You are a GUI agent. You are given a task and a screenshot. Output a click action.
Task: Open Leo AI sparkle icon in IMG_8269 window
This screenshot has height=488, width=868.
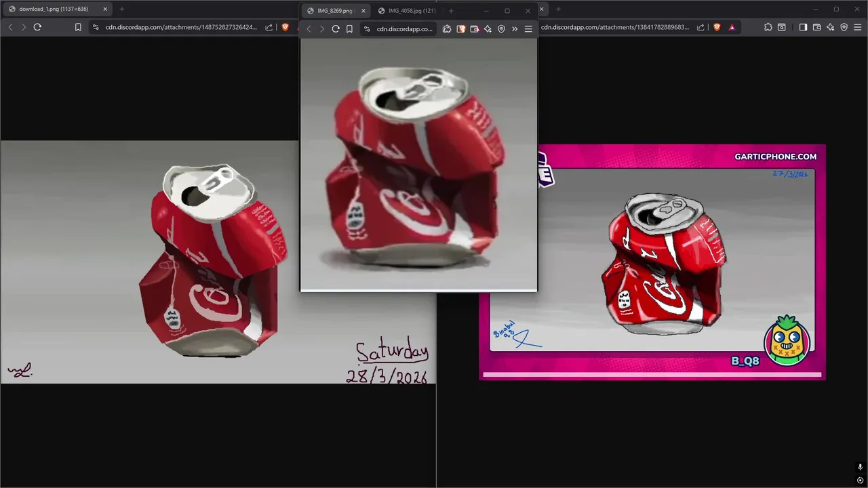[488, 29]
